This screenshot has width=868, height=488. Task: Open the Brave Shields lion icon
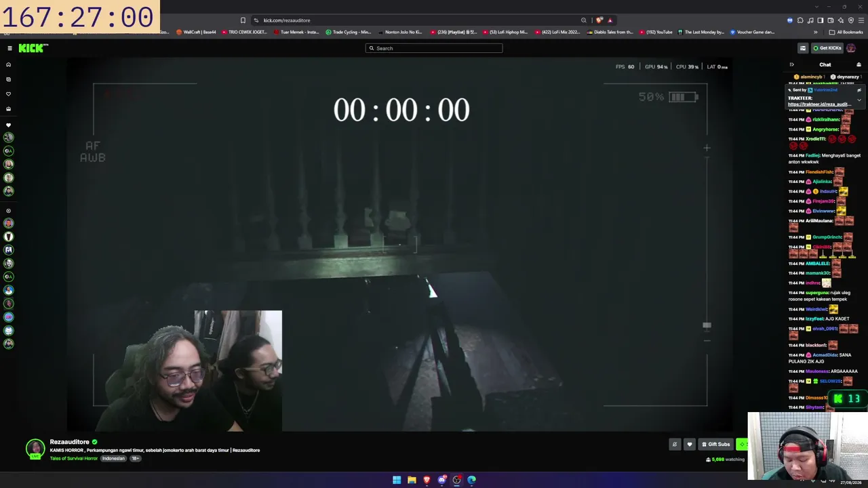pos(599,20)
